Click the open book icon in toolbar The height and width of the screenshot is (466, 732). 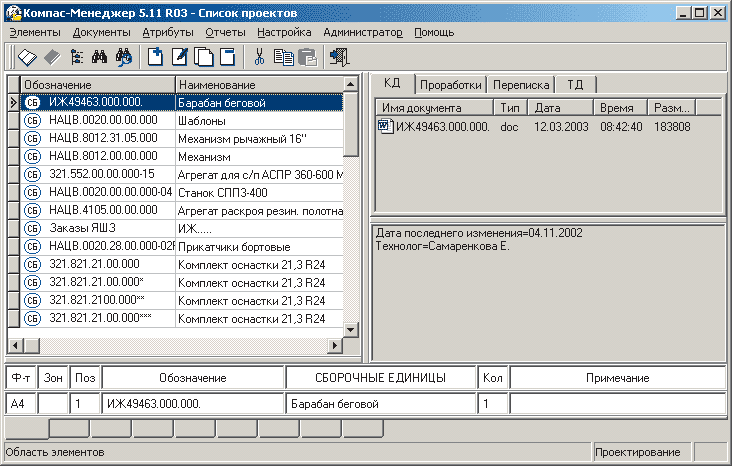click(x=27, y=57)
